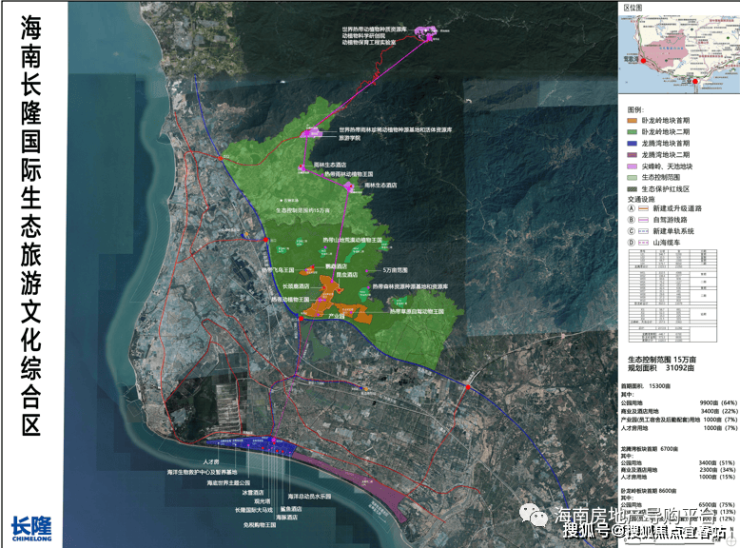This screenshot has height=548, width=740.
Task: Click the 区位图 heading text
Action: [x=633, y=8]
